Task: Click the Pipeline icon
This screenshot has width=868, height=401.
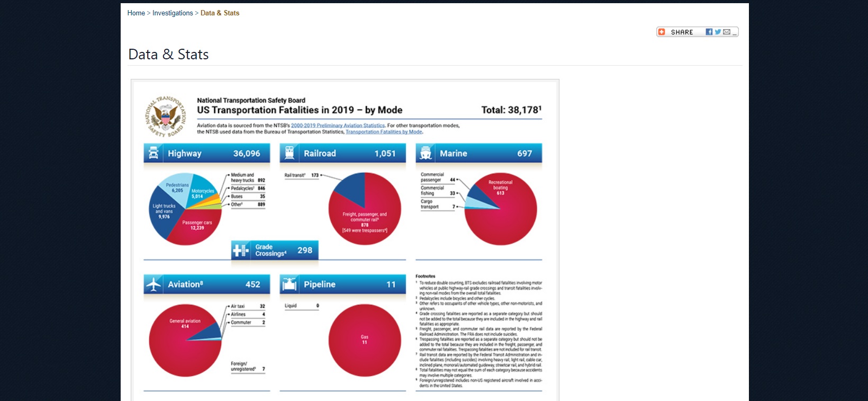Action: pyautogui.click(x=290, y=284)
